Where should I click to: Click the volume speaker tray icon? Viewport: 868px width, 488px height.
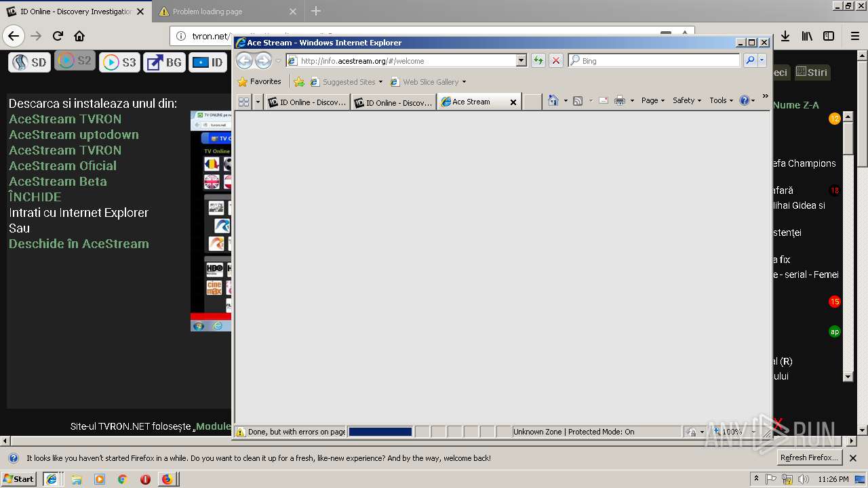coord(804,479)
